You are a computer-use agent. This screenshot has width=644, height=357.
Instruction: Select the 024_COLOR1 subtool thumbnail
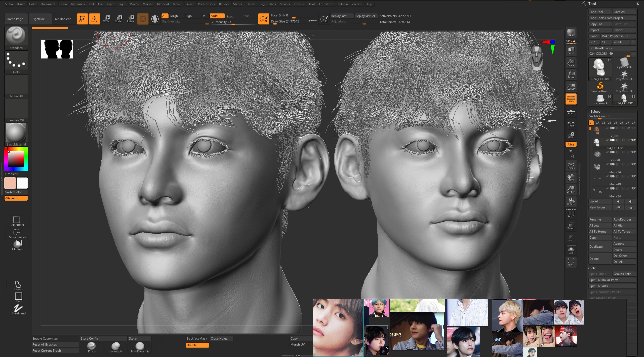click(x=597, y=142)
